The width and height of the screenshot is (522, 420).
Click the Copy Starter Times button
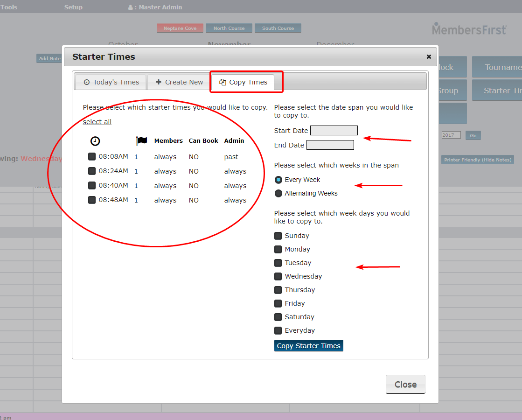(x=308, y=345)
